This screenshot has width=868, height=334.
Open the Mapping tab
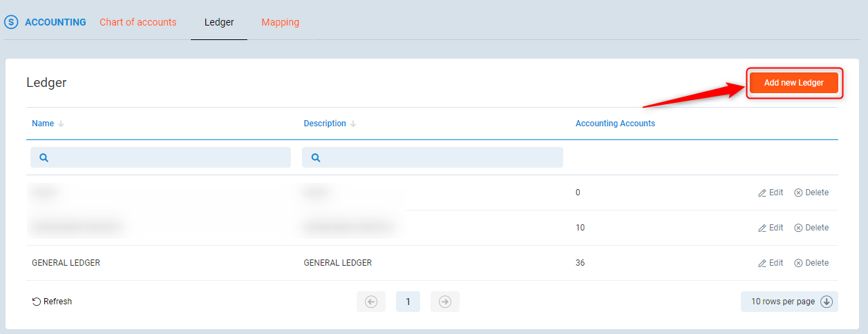pos(280,22)
